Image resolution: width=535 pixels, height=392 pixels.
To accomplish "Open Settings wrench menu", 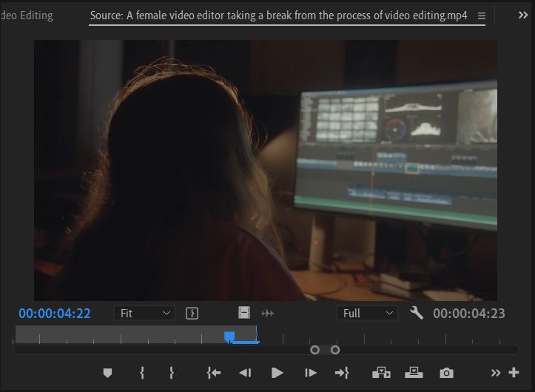I will point(417,313).
